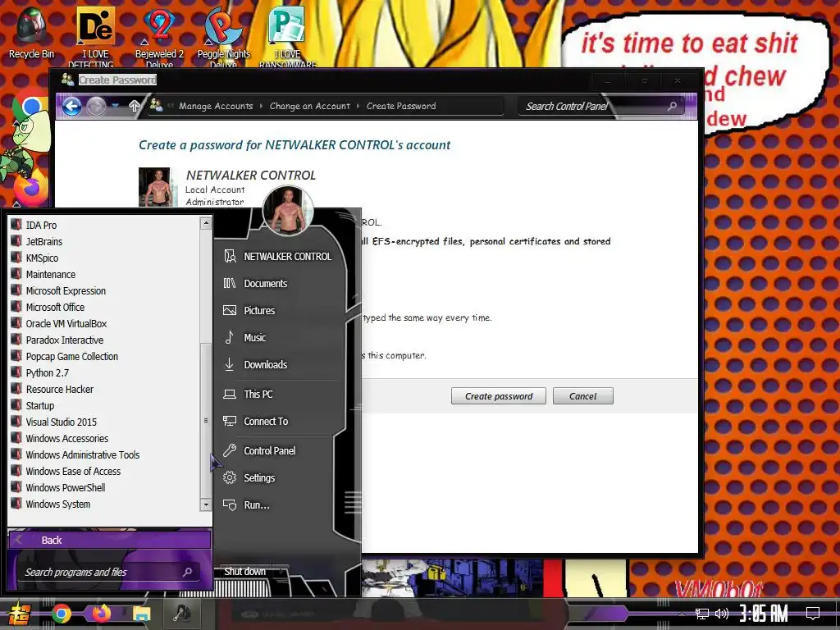This screenshot has width=840, height=630.
Task: Cancel the password creation
Action: coord(583,396)
